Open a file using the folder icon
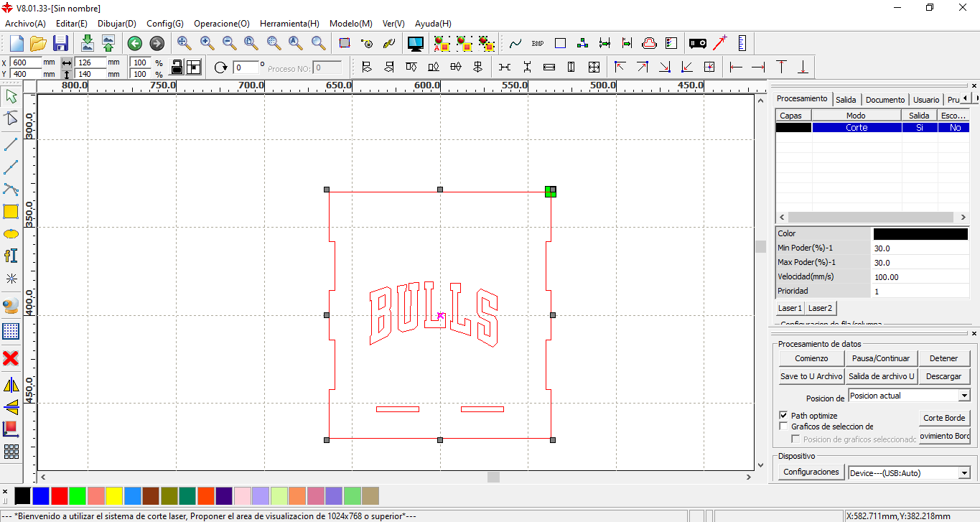Image resolution: width=980 pixels, height=522 pixels. pos(38,43)
